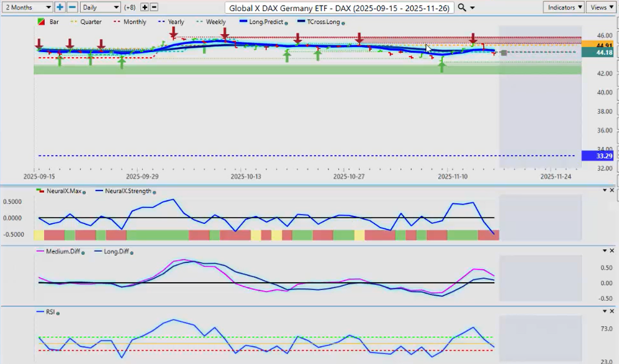Viewport: 619px width, 364px height.
Task: Expand the Medium.Diff panel options arrow
Action: 605,251
